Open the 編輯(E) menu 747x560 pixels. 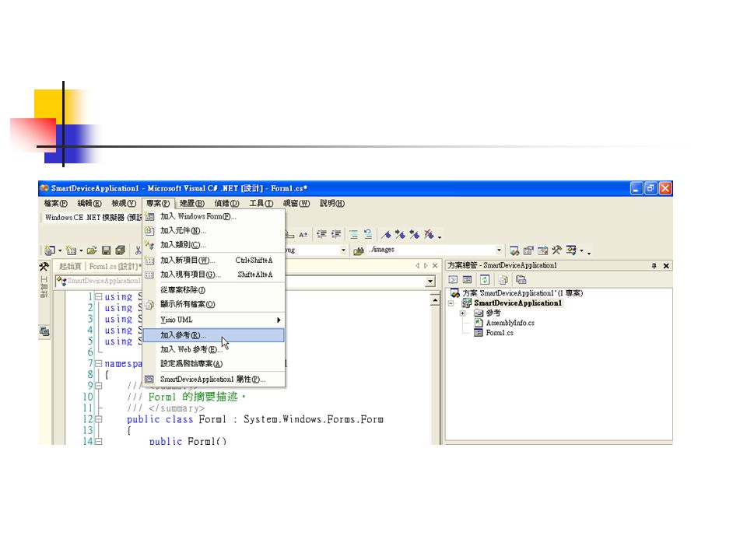[x=89, y=203]
